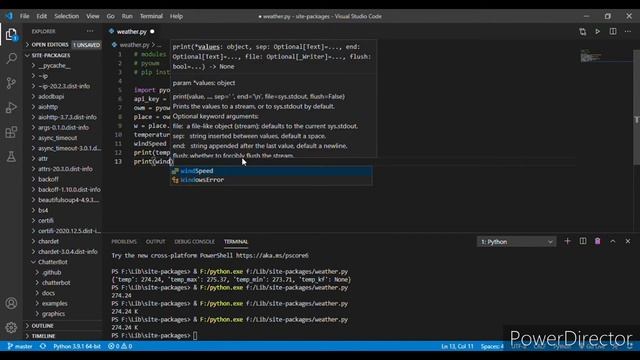Choose windSpeed autocomplete suggestion
The width and height of the screenshot is (640, 360).
click(x=271, y=171)
